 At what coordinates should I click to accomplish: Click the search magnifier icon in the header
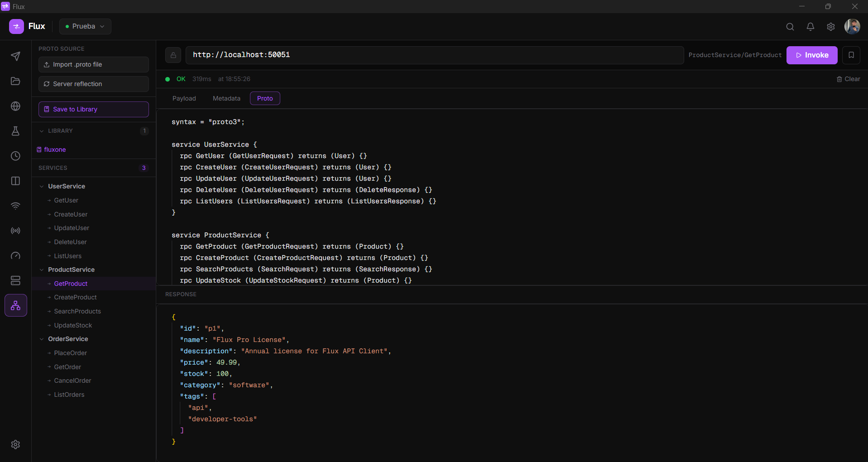(790, 27)
